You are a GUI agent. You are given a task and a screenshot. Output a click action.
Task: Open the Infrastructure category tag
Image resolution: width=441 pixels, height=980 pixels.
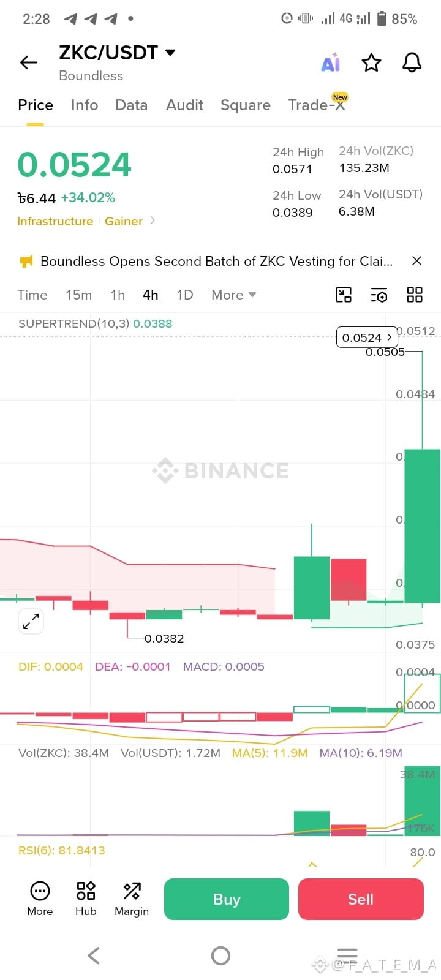coord(55,221)
